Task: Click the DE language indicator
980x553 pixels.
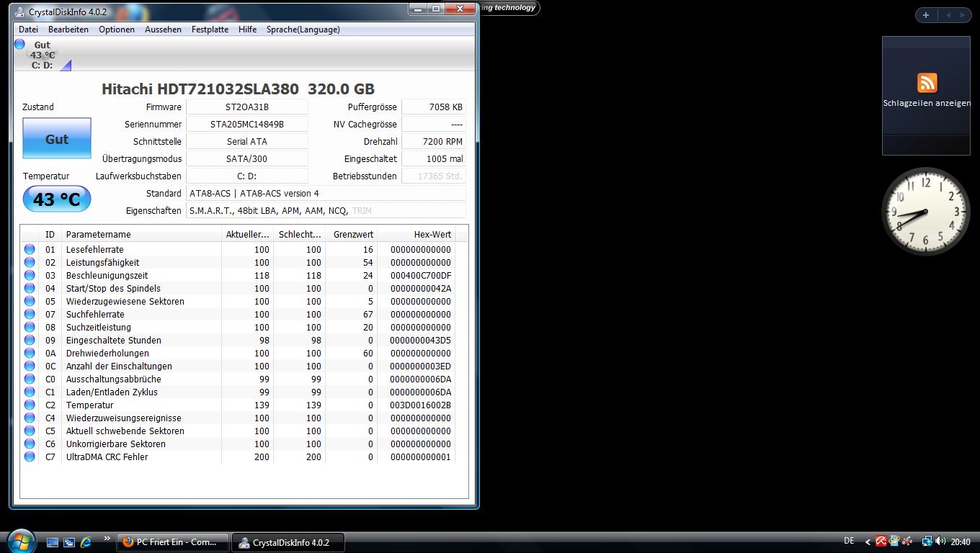Action: (x=849, y=541)
